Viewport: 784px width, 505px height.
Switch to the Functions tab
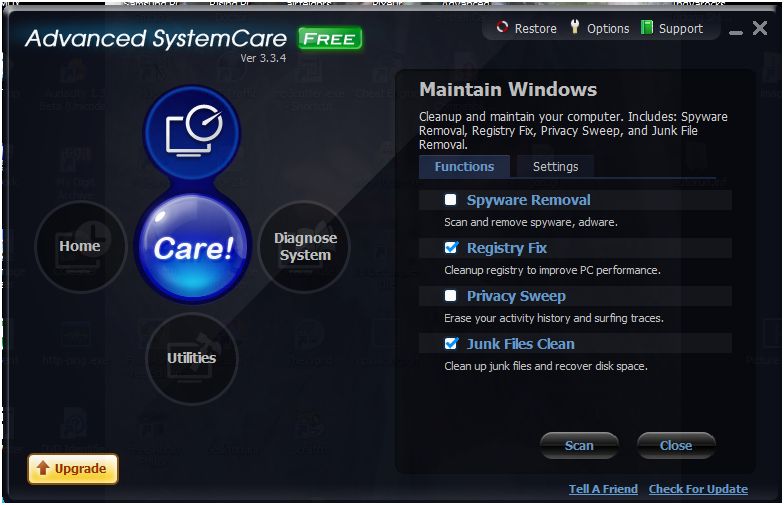click(464, 166)
